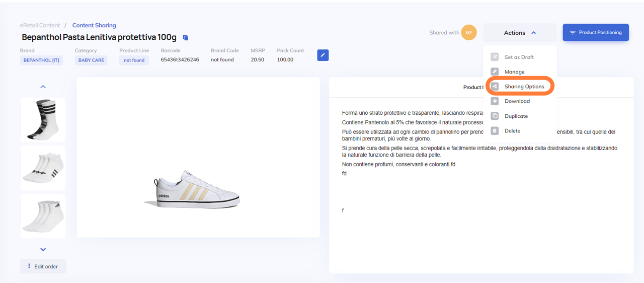Click the Sharing Options share icon
The width and height of the screenshot is (644, 283).
point(495,87)
